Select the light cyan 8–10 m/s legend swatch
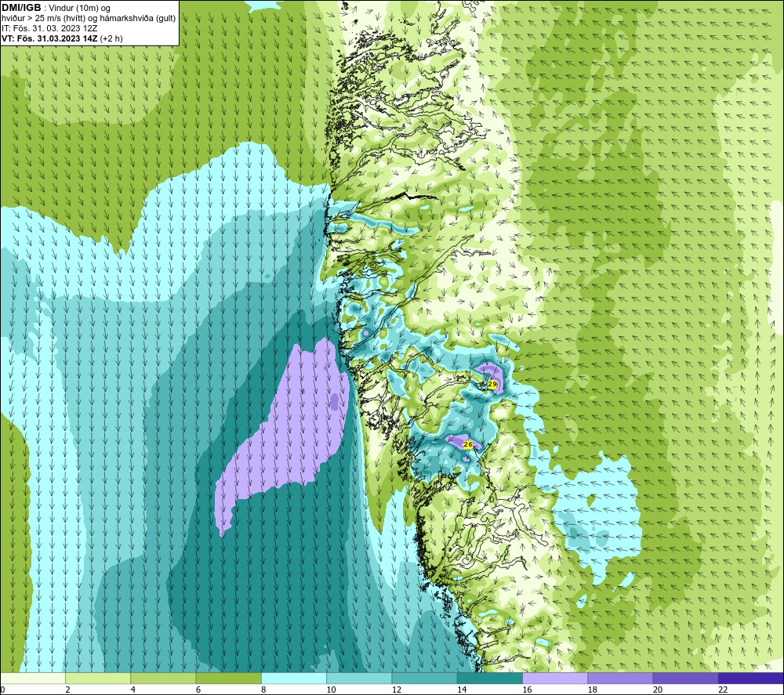This screenshot has width=784, height=695. tap(294, 679)
